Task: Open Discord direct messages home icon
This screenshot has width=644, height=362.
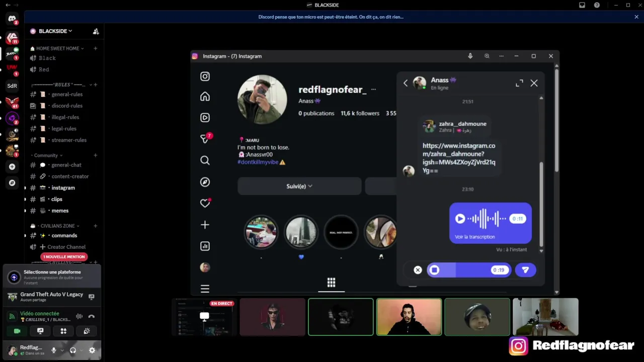Action: (x=12, y=19)
